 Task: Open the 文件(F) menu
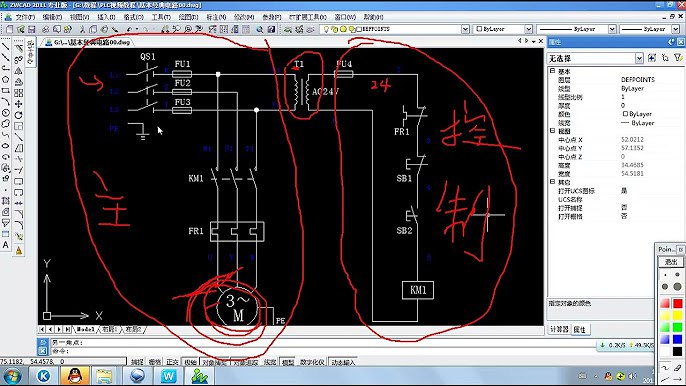tap(25, 17)
